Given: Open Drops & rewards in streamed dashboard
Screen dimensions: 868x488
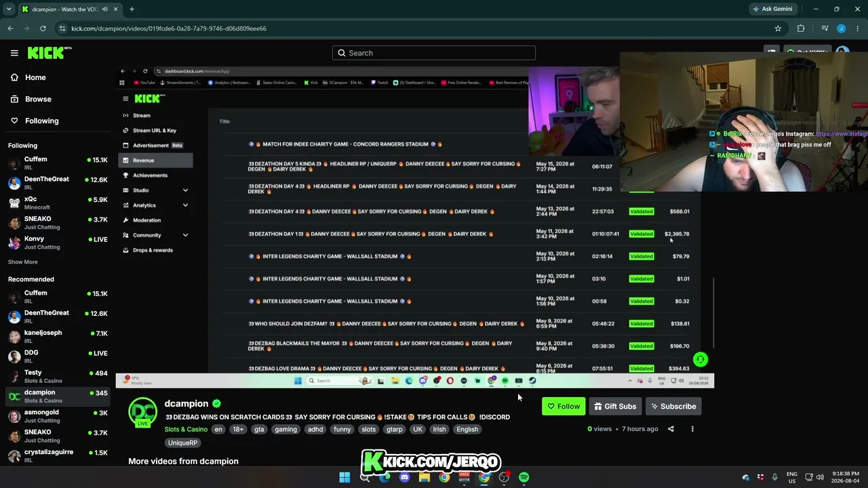Looking at the screenshot, I should [153, 250].
